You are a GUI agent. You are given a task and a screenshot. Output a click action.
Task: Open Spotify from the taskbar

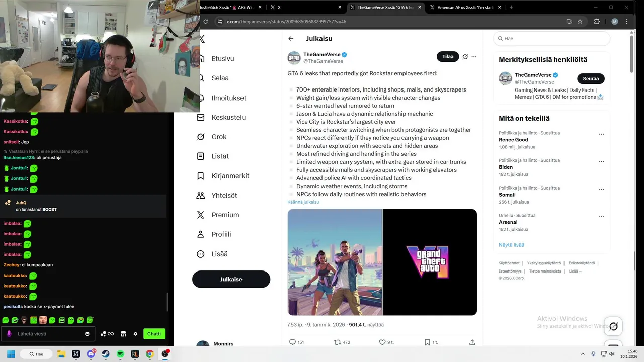click(120, 354)
